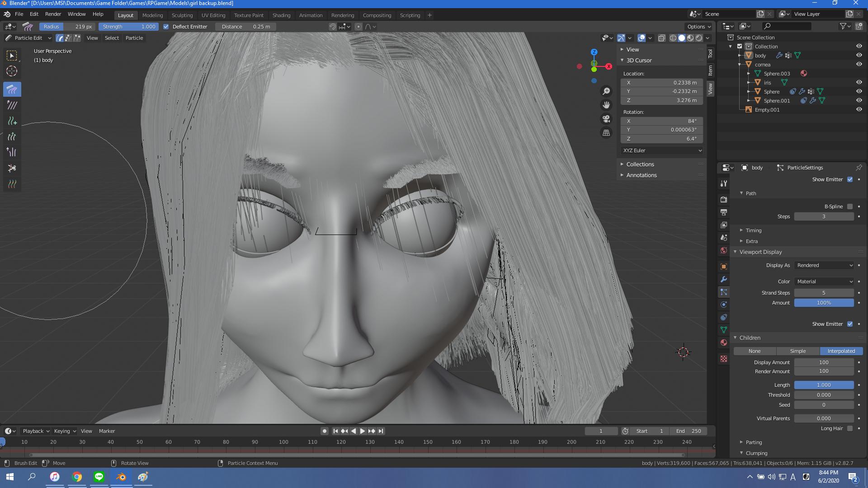Open the Material properties tab
This screenshot has height=488, width=868.
[724, 343]
